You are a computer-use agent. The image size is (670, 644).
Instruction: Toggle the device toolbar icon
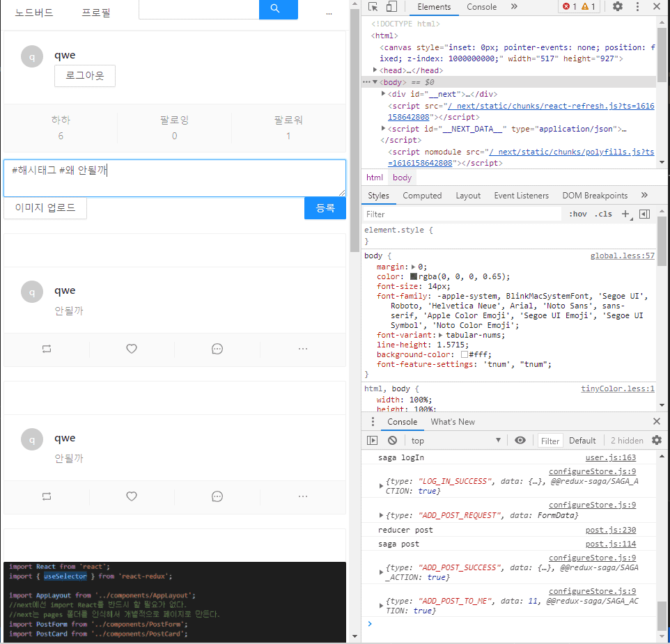(391, 7)
